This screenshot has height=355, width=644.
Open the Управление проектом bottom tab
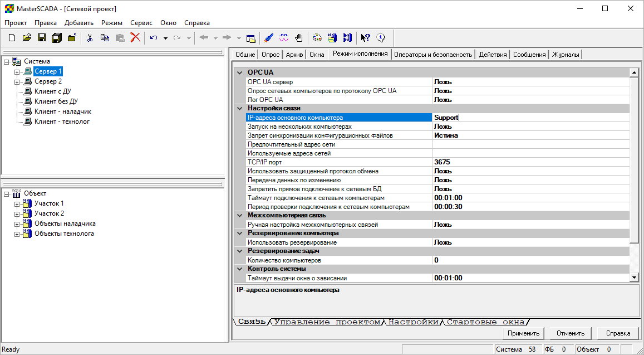tap(327, 322)
